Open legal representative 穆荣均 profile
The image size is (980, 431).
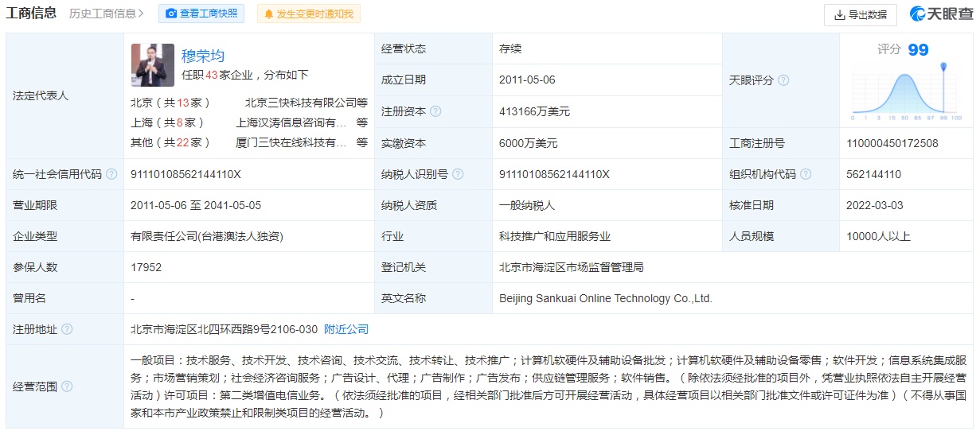(203, 56)
